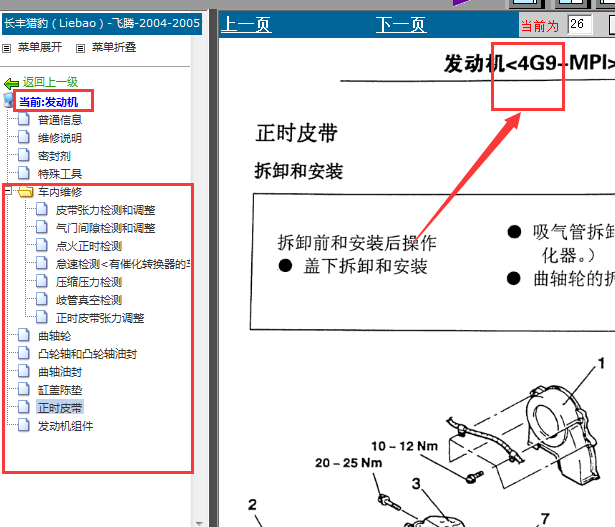The image size is (615, 527).
Task: Open 怠速检测 catalytic converter page
Action: pyautogui.click(x=123, y=264)
